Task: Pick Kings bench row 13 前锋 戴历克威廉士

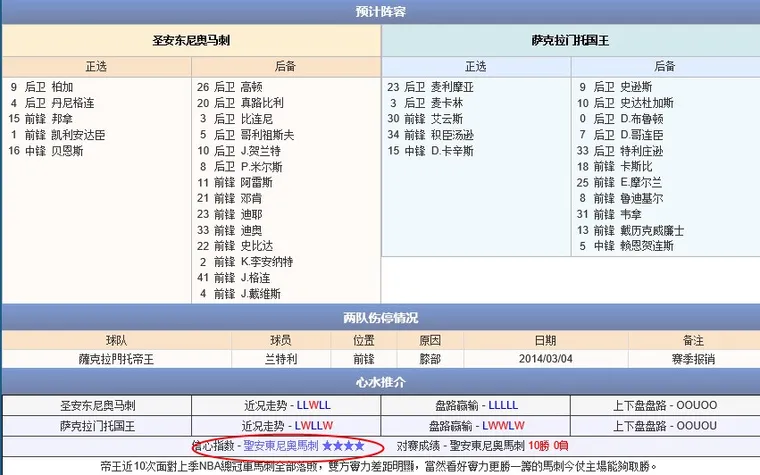Action: coord(631,231)
